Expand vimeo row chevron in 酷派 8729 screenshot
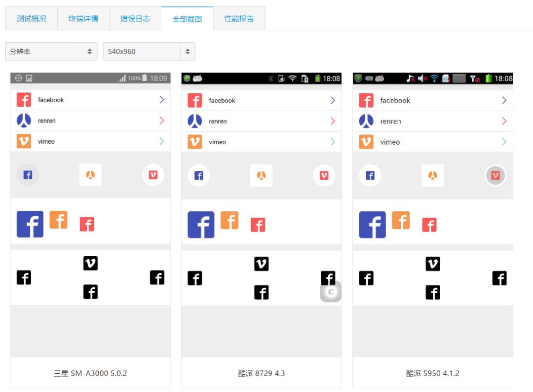Image resolution: width=533 pixels, height=392 pixels. (x=333, y=142)
